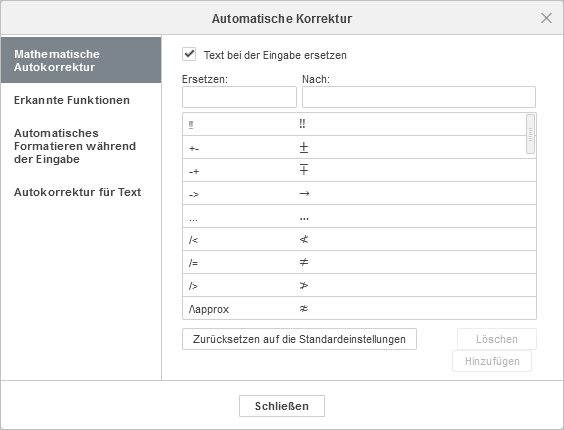
Task: Select the /< not-less-than row
Action: click(359, 239)
